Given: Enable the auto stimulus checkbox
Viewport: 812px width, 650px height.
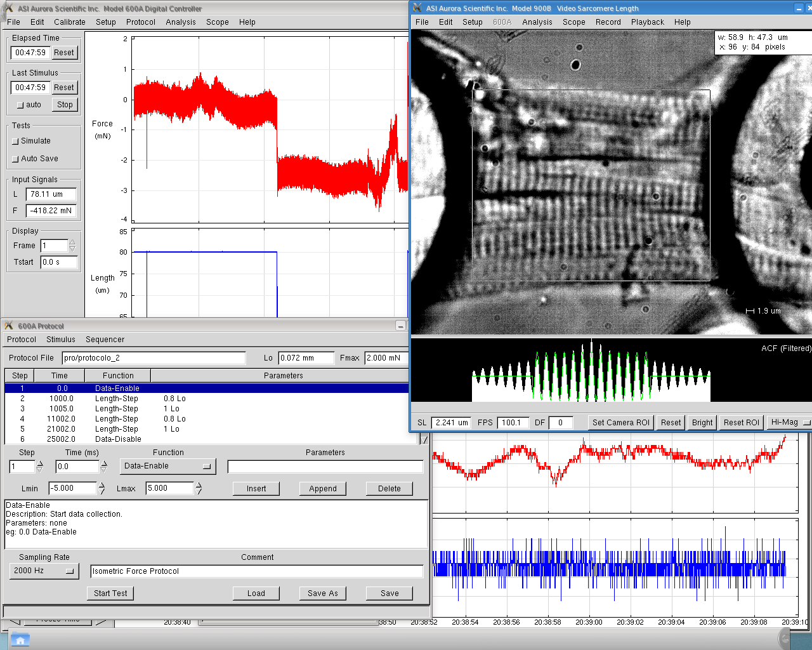Looking at the screenshot, I should coord(20,105).
